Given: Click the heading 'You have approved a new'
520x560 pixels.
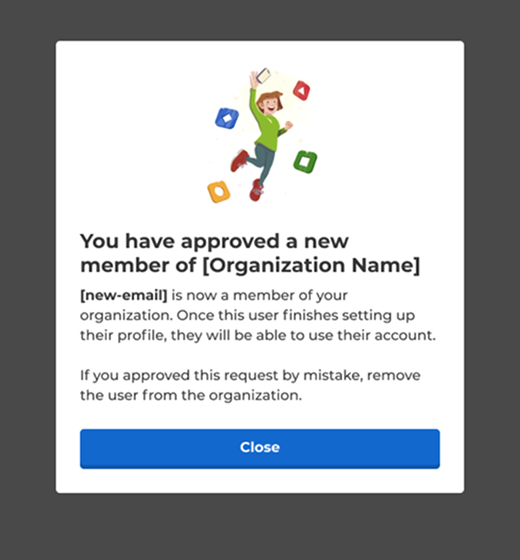Looking at the screenshot, I should [x=214, y=241].
